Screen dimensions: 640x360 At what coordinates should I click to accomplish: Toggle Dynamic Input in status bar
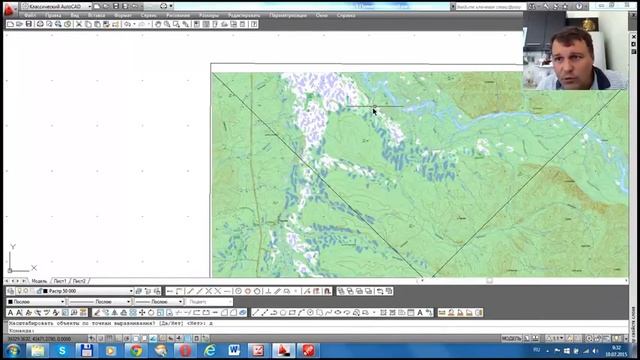(170, 338)
